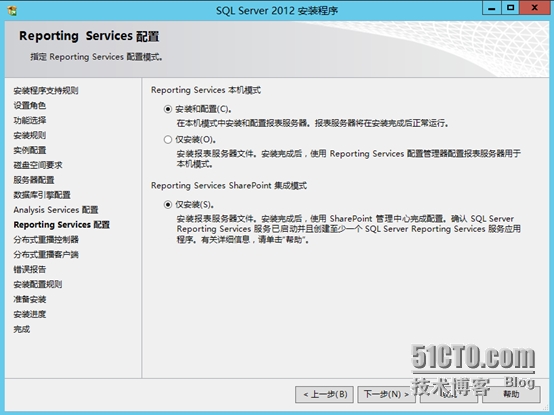Click the 分布式重播控制器 step in sidebar
The width and height of the screenshot is (554, 415).
[46, 239]
